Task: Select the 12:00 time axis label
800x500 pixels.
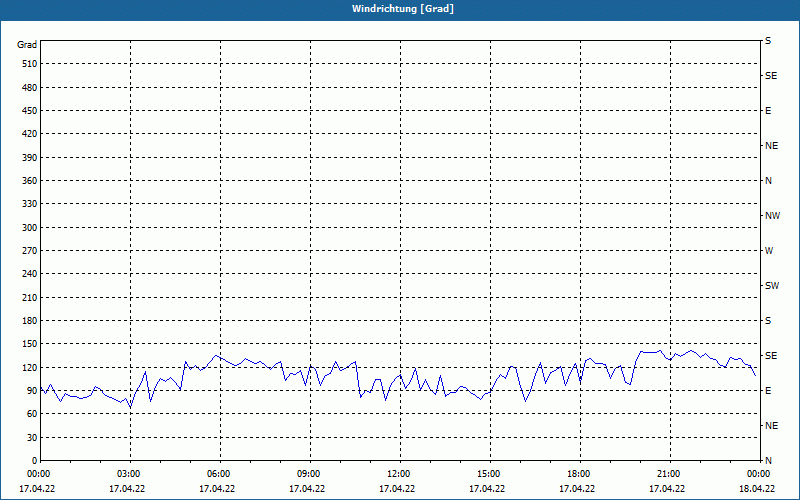Action: click(400, 474)
